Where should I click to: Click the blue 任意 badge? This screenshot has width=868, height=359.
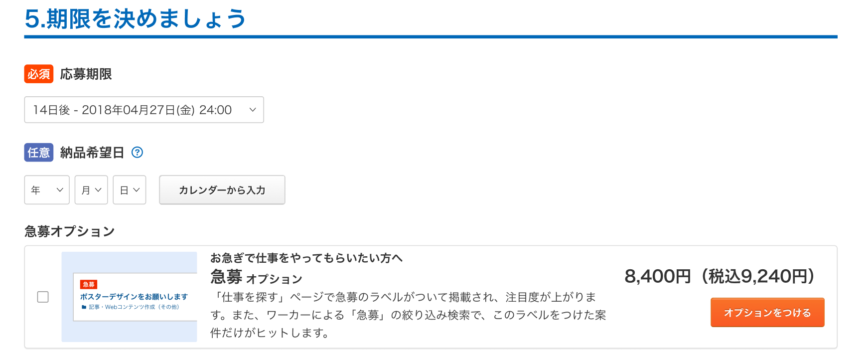(39, 153)
